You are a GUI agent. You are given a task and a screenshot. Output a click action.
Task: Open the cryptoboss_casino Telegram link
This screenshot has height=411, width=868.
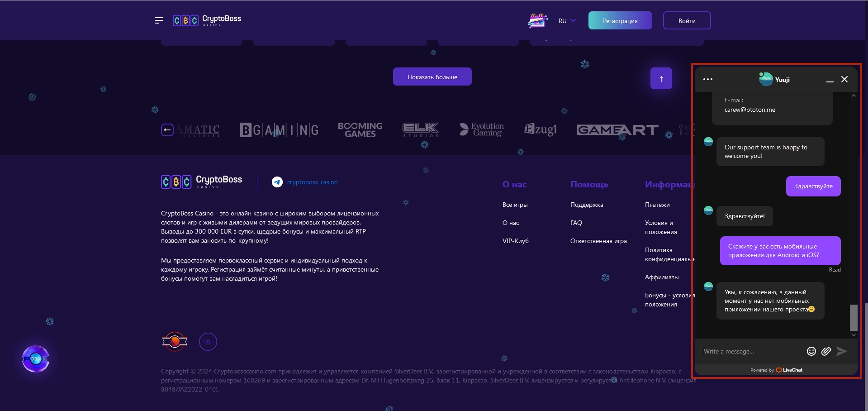[312, 182]
